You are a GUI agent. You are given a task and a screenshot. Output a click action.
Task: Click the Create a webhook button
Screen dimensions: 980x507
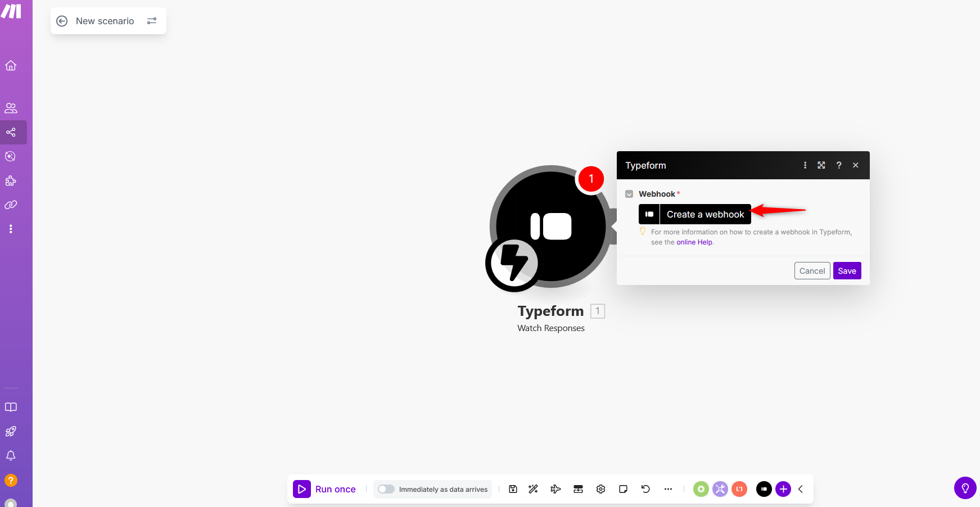[705, 214]
